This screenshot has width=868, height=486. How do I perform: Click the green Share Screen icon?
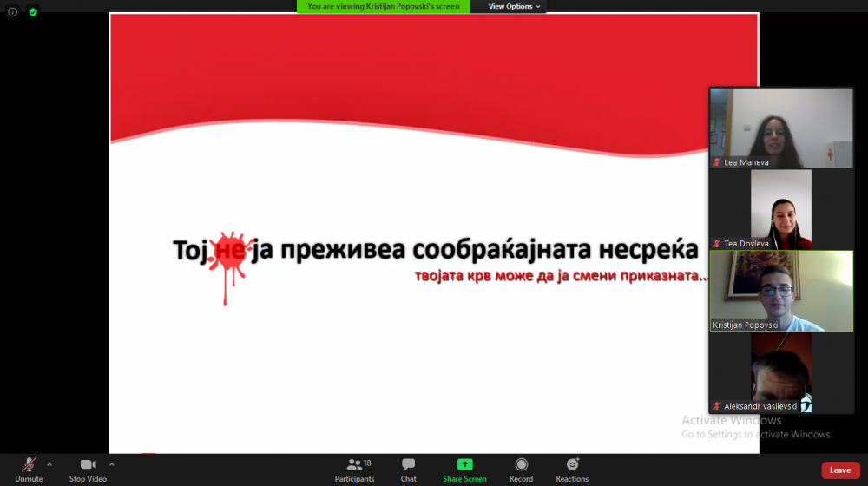[x=464, y=465]
